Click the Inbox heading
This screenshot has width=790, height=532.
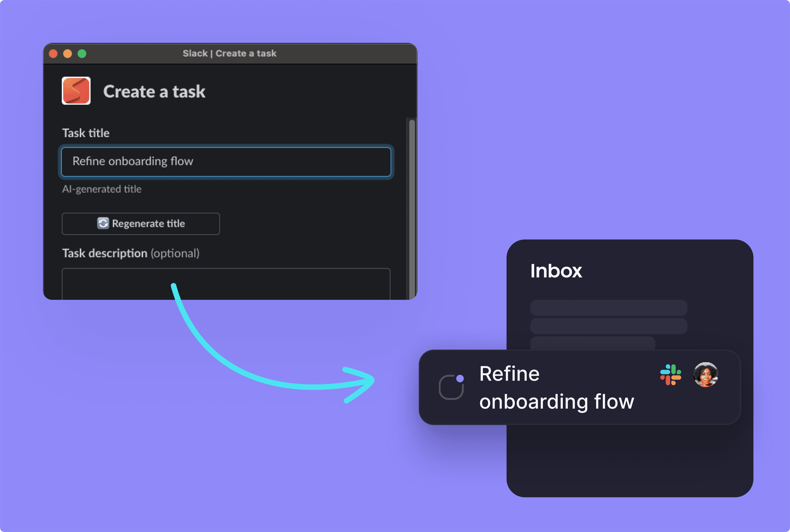556,271
